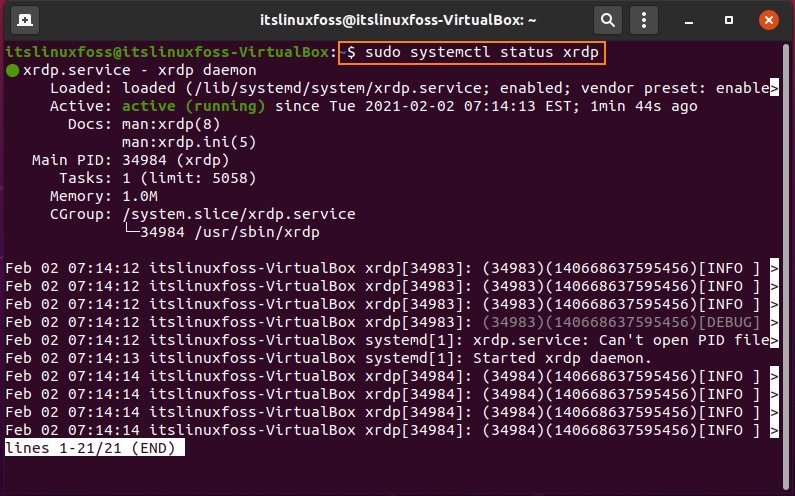Click the green active (running) status text
The image size is (795, 496).
click(193, 107)
